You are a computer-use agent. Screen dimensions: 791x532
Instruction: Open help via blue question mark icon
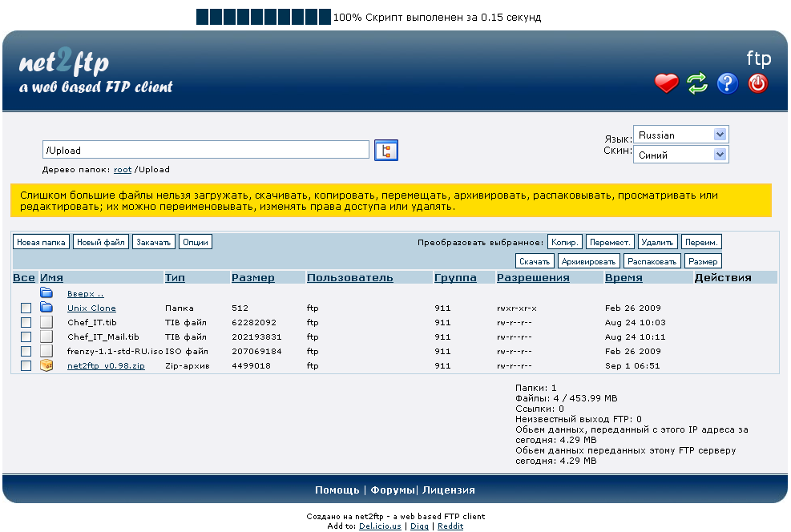pyautogui.click(x=727, y=83)
